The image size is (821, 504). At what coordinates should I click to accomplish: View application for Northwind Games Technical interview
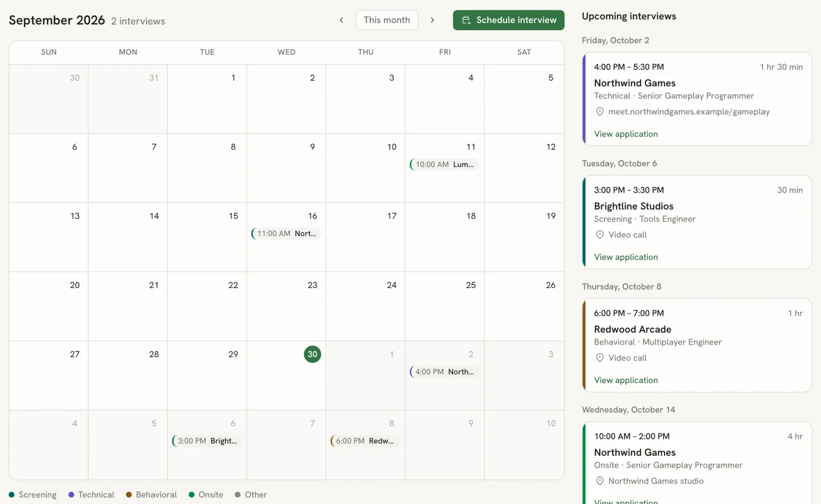[x=626, y=134]
